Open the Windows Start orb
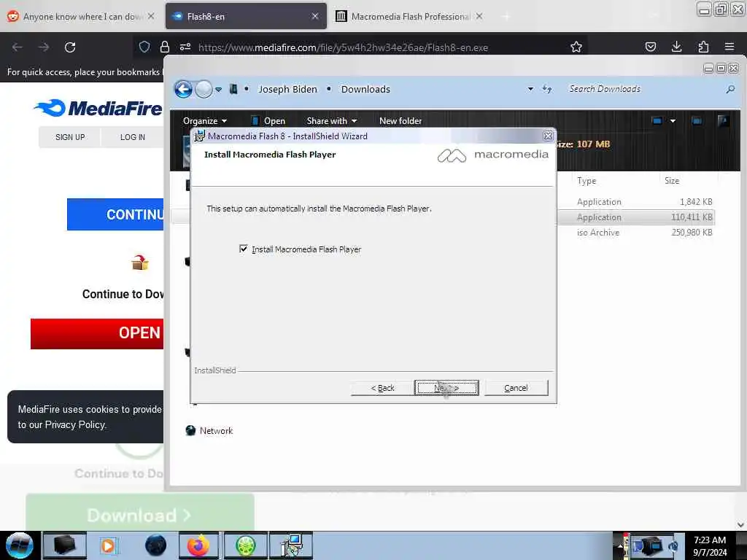 19,545
